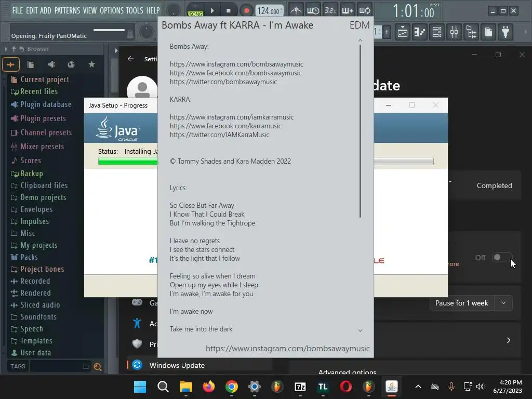
Task: Open the Browser view icon in toolbar
Action: [x=471, y=32]
